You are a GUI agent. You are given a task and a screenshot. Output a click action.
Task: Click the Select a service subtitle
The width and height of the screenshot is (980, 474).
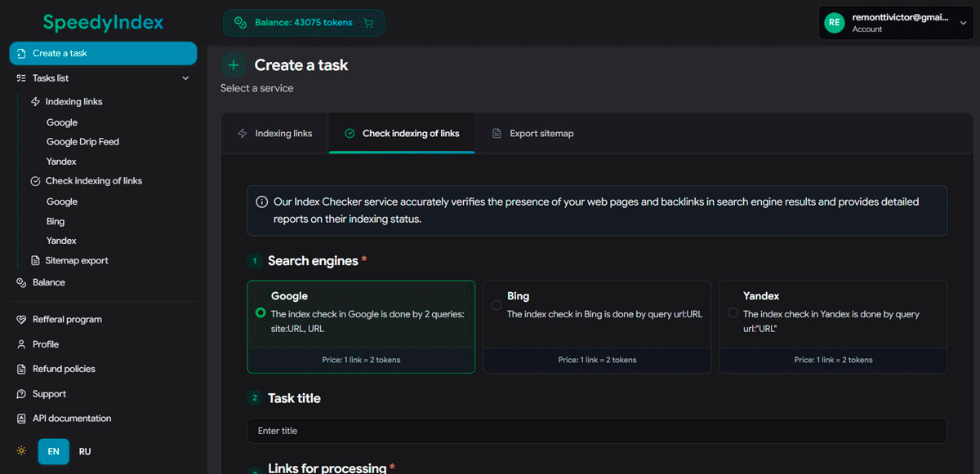tap(256, 88)
